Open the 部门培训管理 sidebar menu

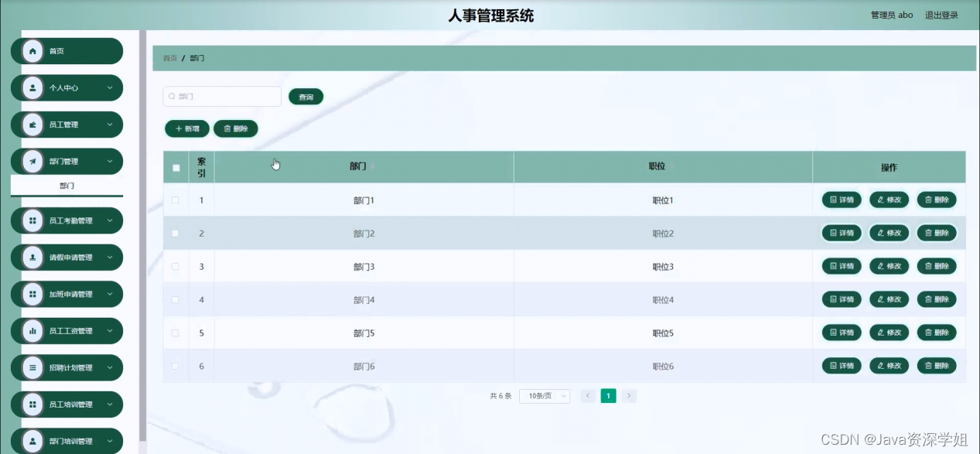67,441
